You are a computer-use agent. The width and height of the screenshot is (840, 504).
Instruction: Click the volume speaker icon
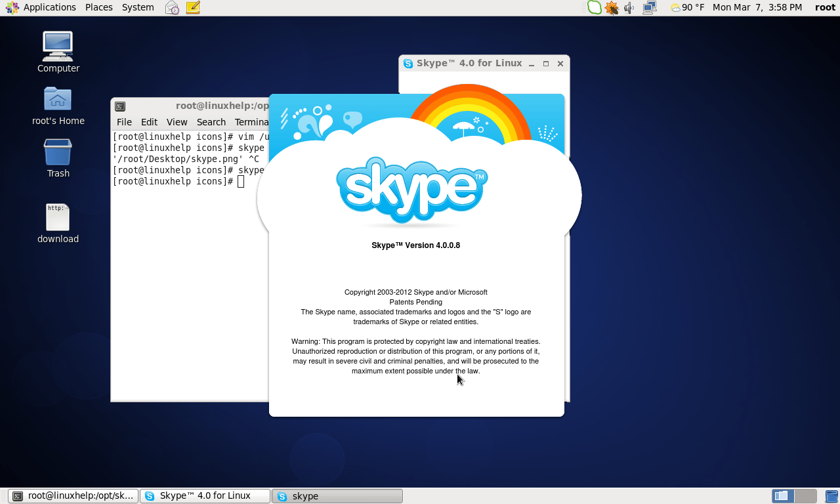[x=629, y=8]
